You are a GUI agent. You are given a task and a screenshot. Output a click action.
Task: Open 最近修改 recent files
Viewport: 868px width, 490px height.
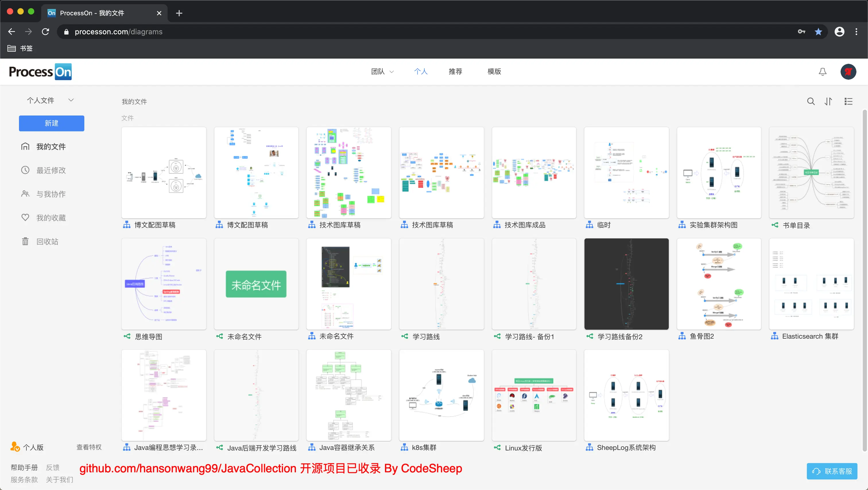point(51,170)
